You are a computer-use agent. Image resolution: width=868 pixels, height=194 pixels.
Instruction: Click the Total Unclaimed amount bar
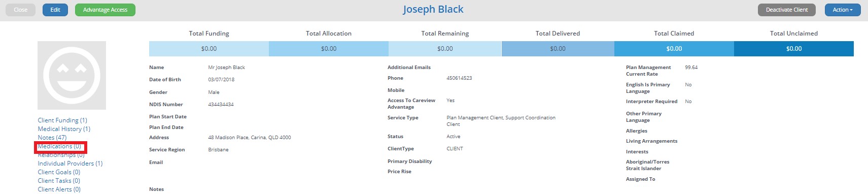[x=794, y=49]
